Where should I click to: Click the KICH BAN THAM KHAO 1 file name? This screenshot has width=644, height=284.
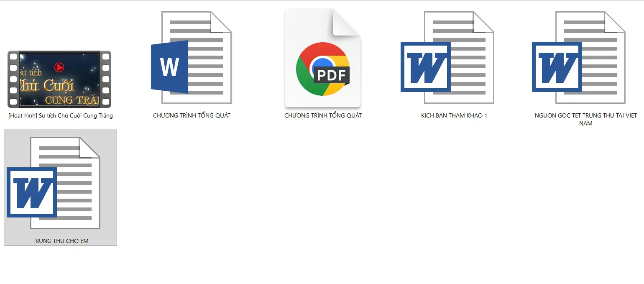tap(454, 115)
